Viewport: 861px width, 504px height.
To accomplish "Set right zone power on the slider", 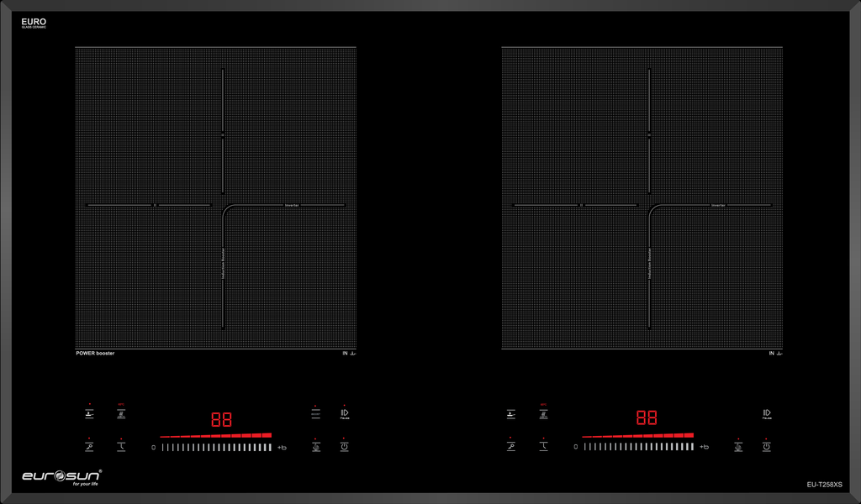I will [638, 447].
